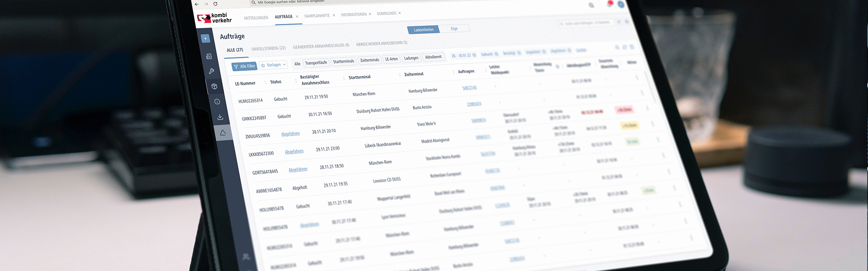Show the Unvollständig (22) tab
The image size is (868, 271).
[269, 48]
